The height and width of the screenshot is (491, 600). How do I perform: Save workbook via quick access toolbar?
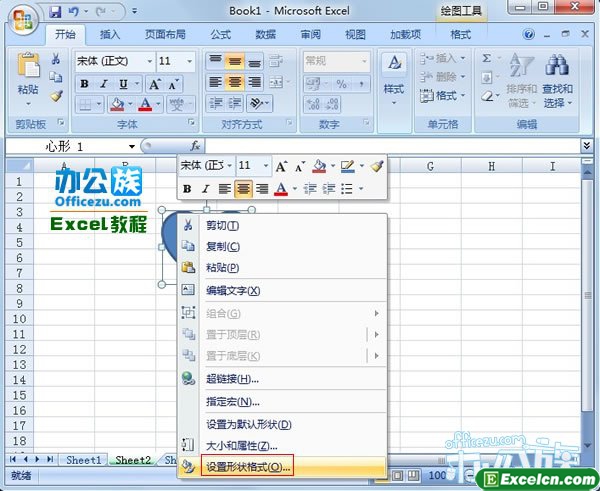[55, 12]
